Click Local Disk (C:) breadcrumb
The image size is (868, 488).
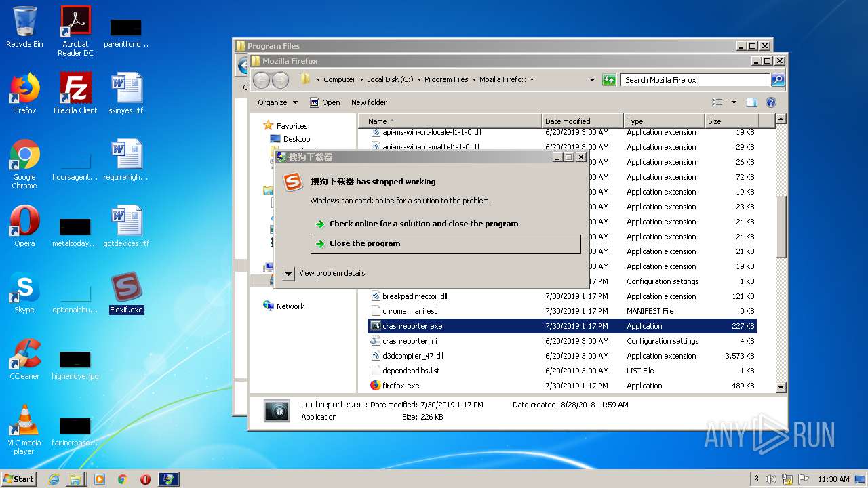point(390,79)
